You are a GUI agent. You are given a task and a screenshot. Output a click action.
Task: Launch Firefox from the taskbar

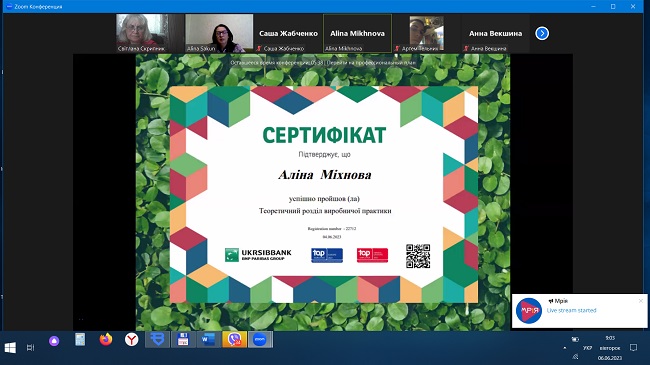[106, 340]
